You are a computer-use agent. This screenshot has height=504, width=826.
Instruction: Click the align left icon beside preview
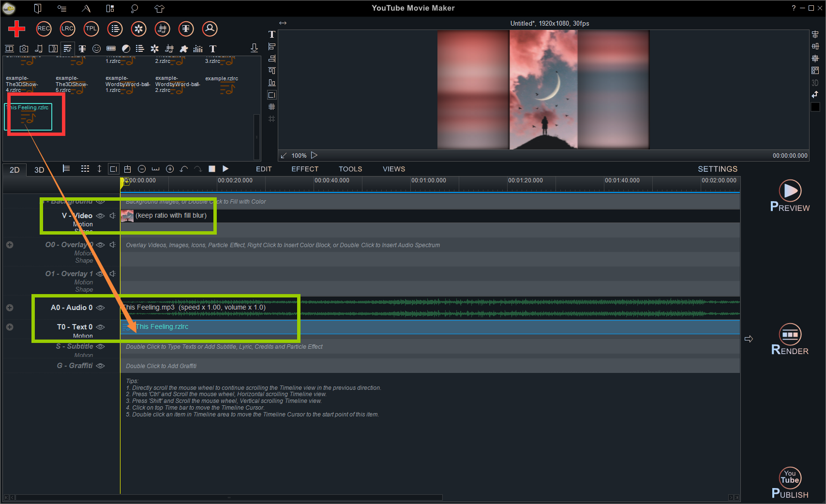(272, 46)
